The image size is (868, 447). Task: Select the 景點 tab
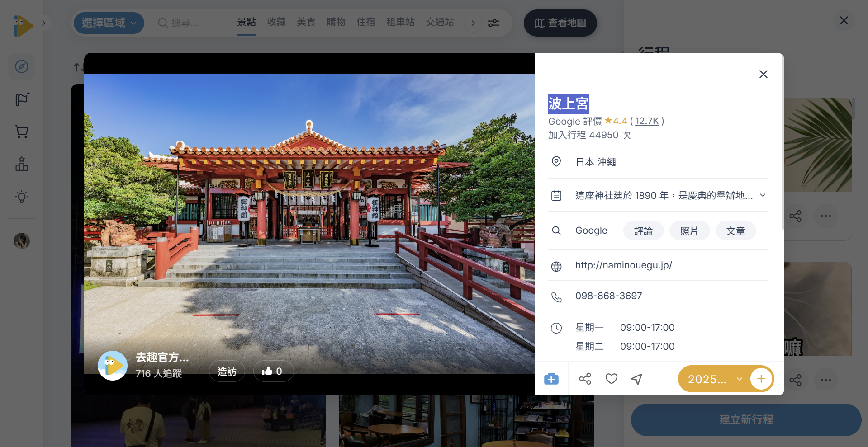click(x=247, y=22)
